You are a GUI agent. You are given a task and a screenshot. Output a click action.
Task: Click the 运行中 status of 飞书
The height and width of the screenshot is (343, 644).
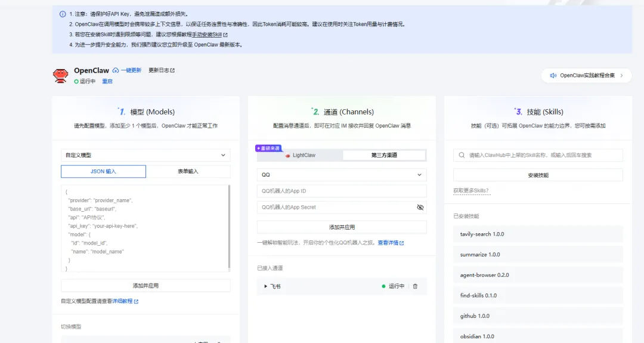point(393,286)
